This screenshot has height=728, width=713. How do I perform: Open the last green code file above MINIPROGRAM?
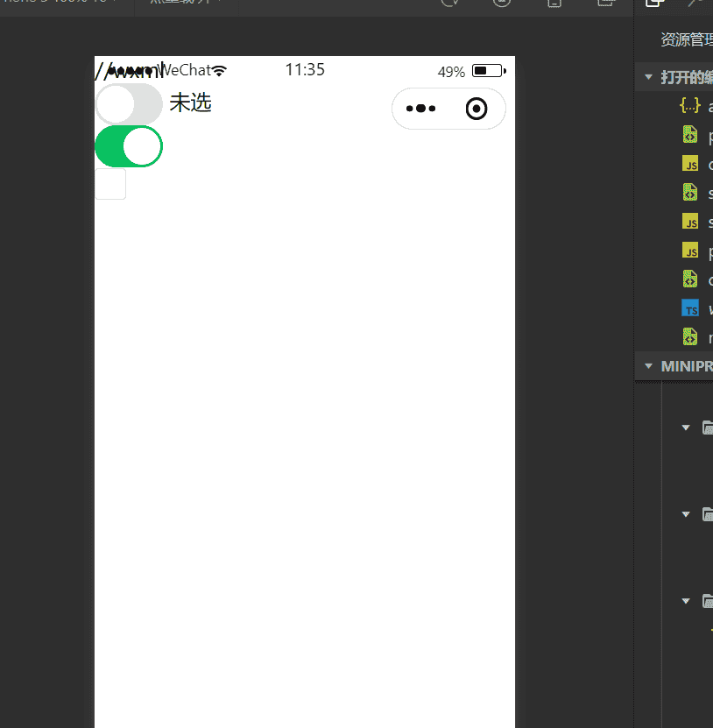[x=691, y=337]
